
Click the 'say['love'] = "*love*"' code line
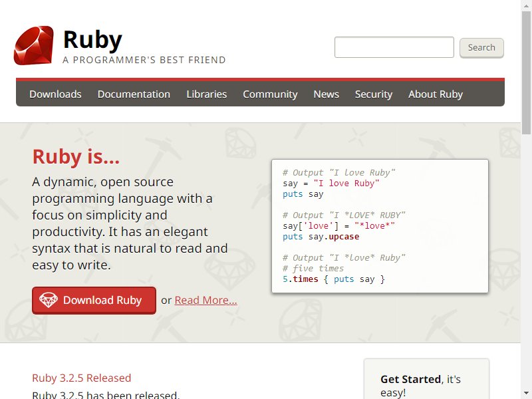click(x=339, y=226)
